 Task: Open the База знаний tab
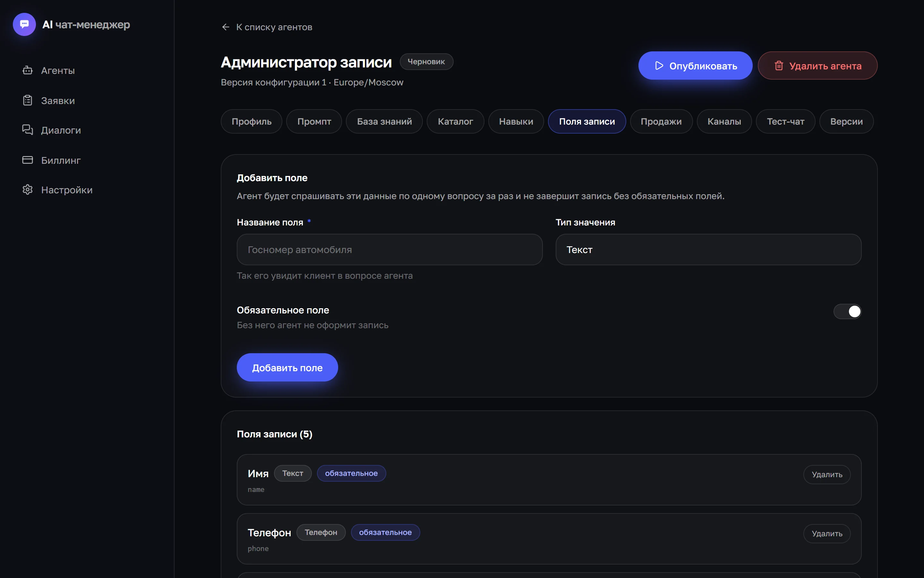384,122
